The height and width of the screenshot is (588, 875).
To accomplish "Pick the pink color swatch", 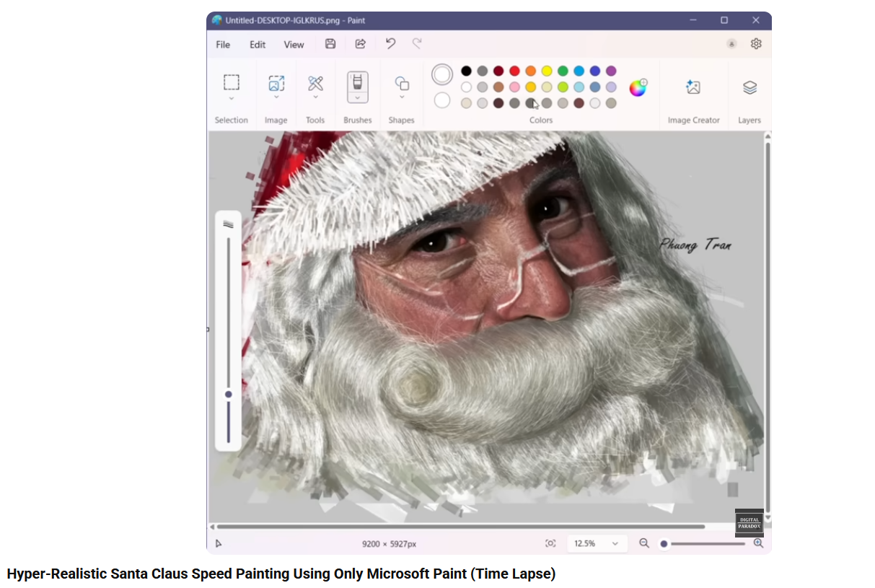I will coord(514,87).
